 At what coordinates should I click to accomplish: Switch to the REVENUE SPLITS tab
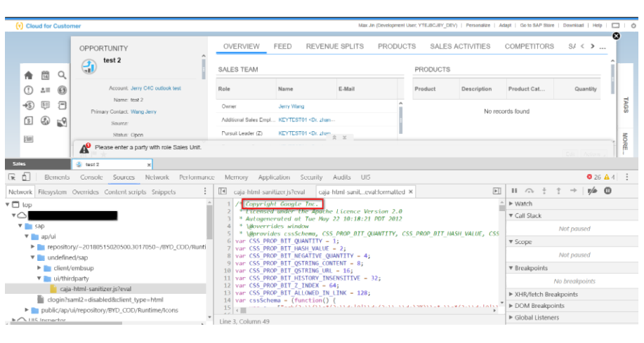[335, 46]
